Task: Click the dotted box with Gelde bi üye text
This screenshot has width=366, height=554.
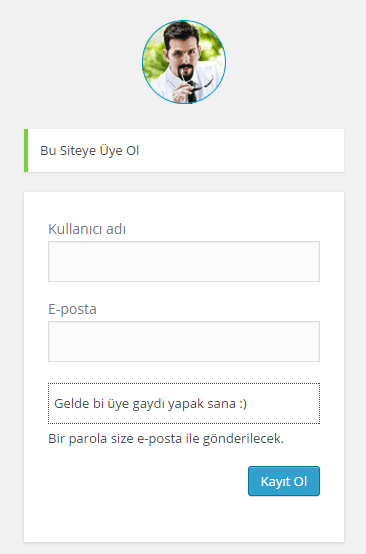Action: point(184,403)
